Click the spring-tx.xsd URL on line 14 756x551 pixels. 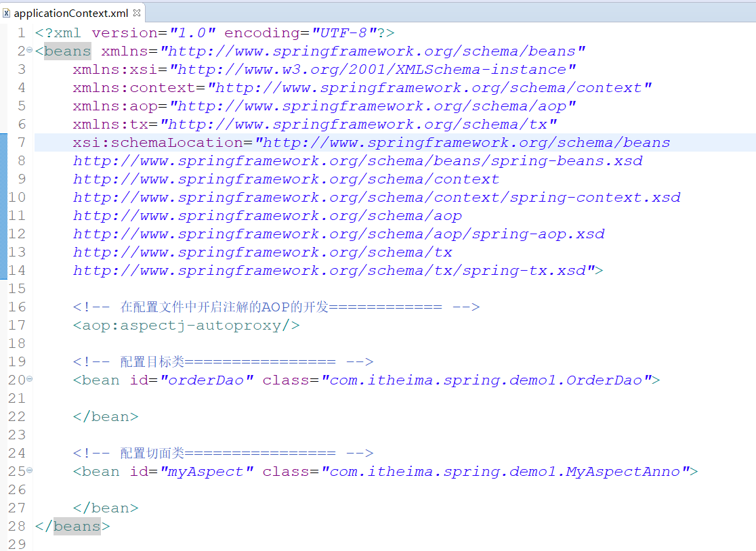coord(329,271)
